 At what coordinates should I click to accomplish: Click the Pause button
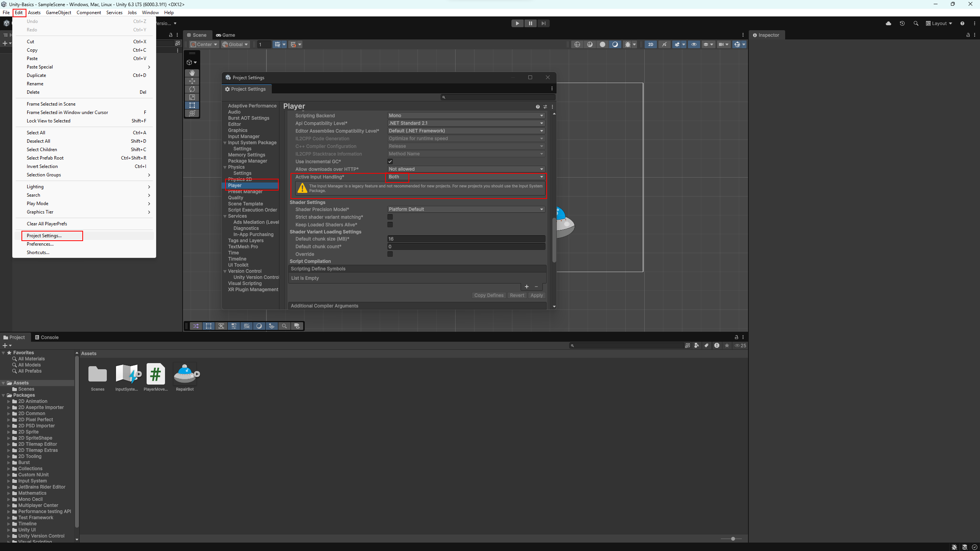(530, 23)
